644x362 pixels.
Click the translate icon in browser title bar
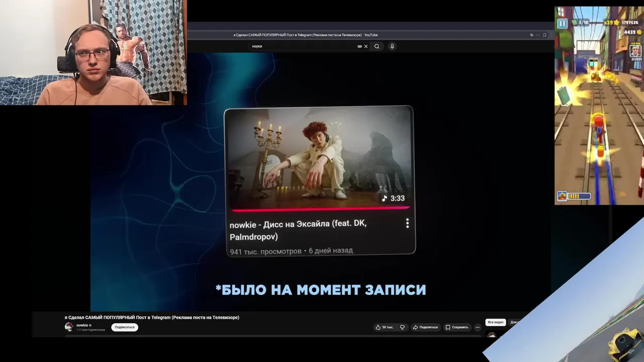[x=532, y=35]
